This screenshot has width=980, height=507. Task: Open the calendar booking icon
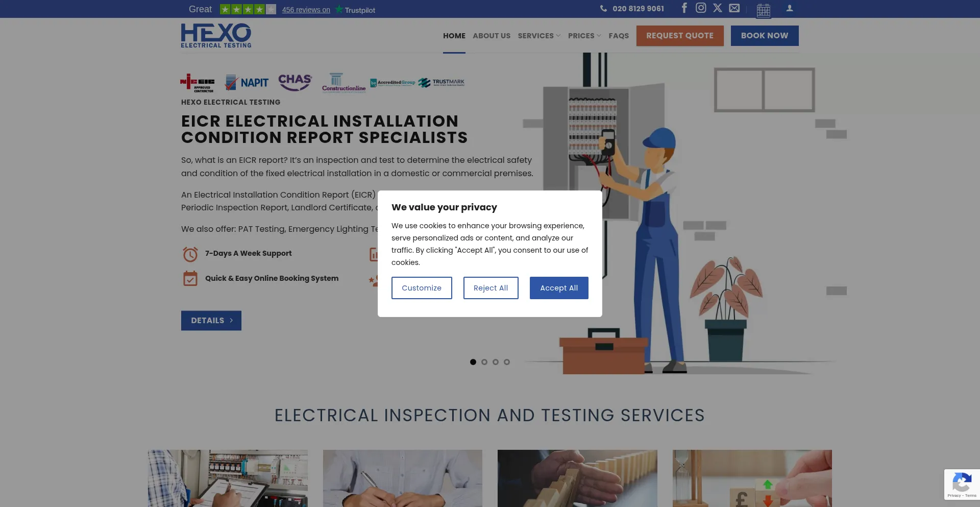click(x=764, y=10)
